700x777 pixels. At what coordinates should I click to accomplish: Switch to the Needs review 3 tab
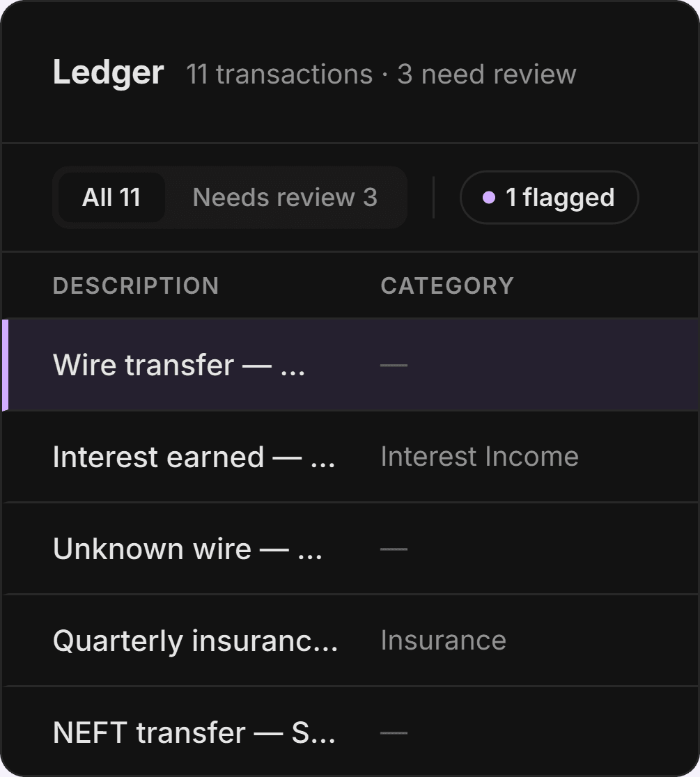tap(285, 197)
